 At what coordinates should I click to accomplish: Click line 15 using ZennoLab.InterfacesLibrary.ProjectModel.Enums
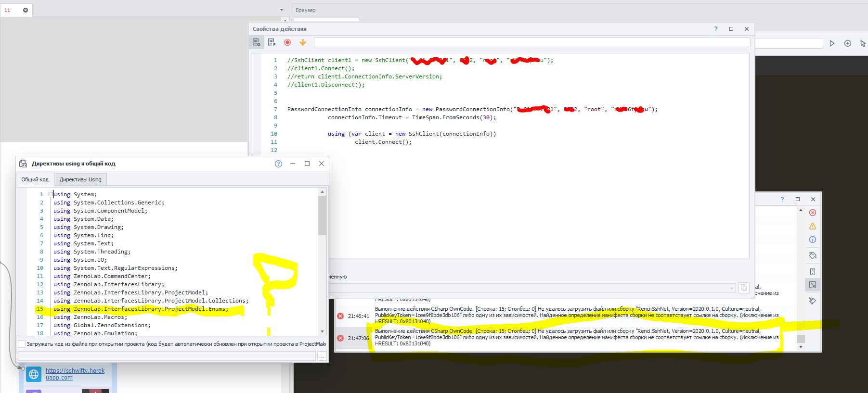[141, 309]
